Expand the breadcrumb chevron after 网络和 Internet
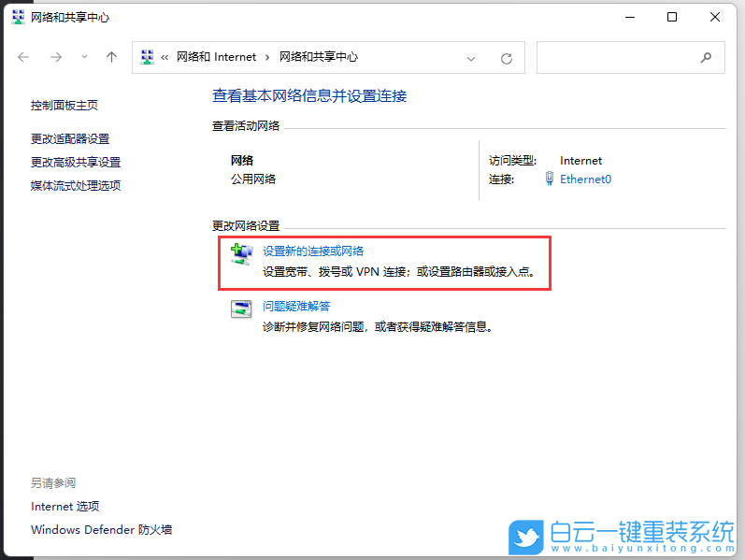745x560 pixels. [267, 58]
